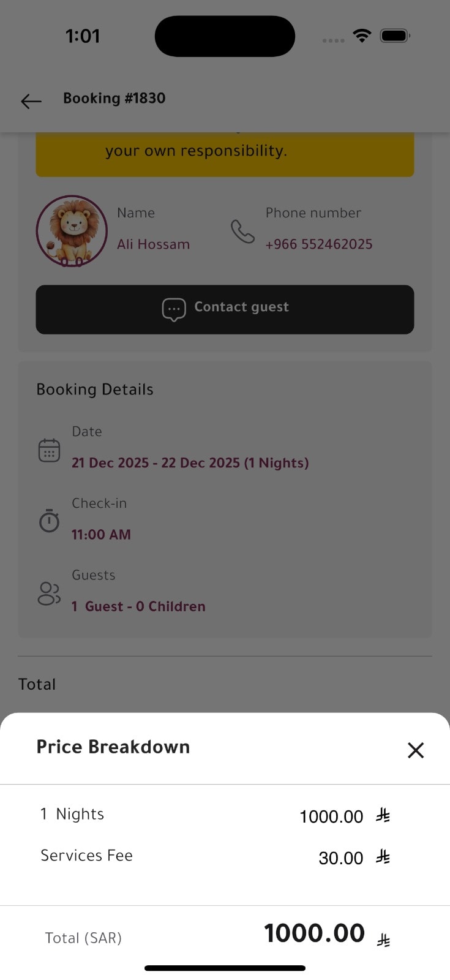
Task: Tap phone number +966 552462025
Action: point(319,244)
